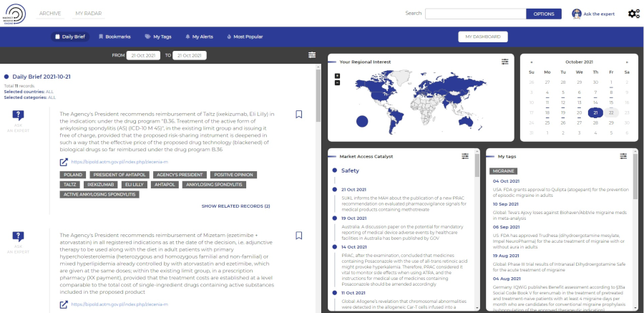Open the Taltz record's bipold.aotm.gov.pl link
This screenshot has height=313, width=644.
(119, 162)
